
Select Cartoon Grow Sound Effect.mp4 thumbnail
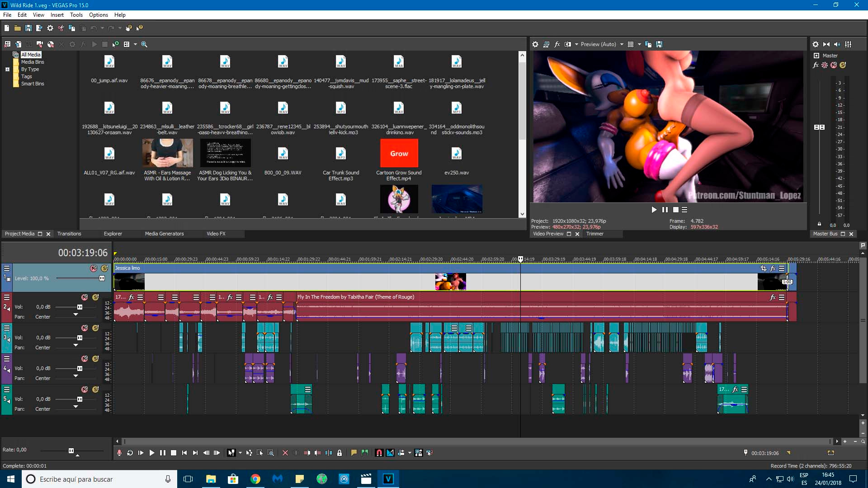(x=399, y=154)
